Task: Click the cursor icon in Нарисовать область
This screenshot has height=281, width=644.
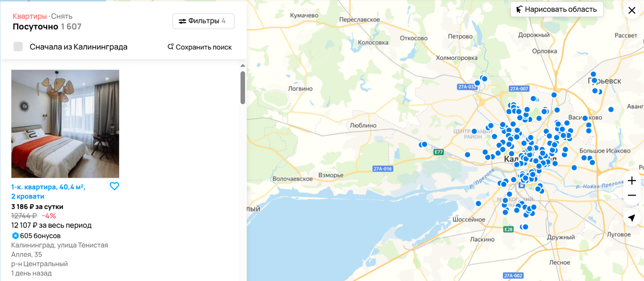Action: coord(519,9)
